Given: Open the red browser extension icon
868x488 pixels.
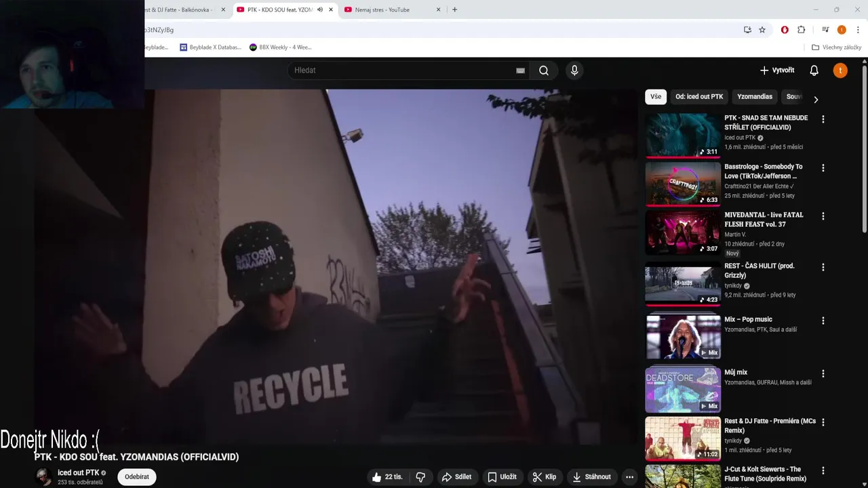Looking at the screenshot, I should click(785, 30).
